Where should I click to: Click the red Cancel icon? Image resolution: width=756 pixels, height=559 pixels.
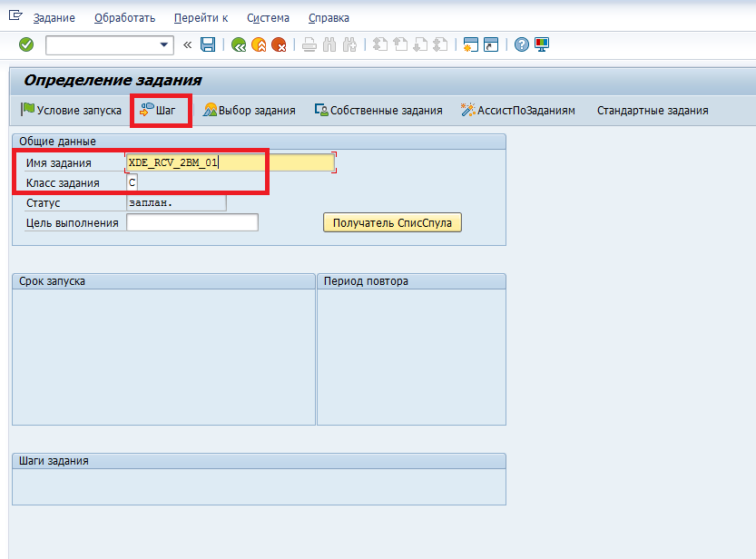279,44
